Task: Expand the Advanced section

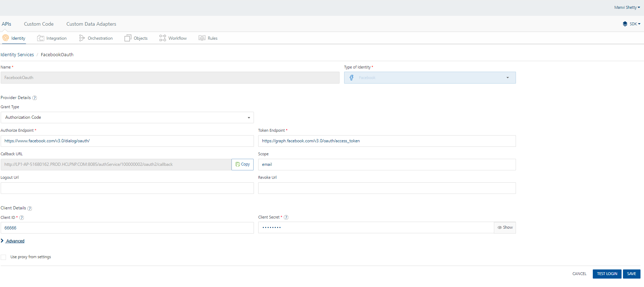Action: coord(15,241)
